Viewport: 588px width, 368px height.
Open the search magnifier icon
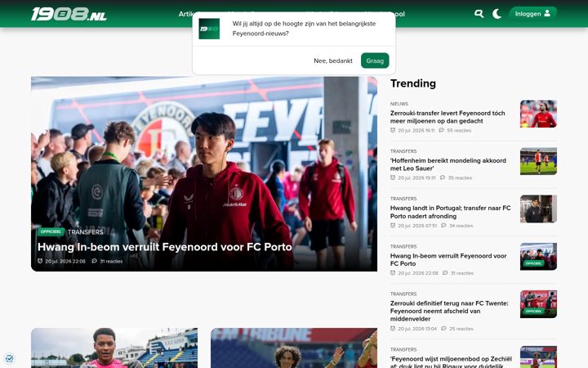tap(479, 14)
